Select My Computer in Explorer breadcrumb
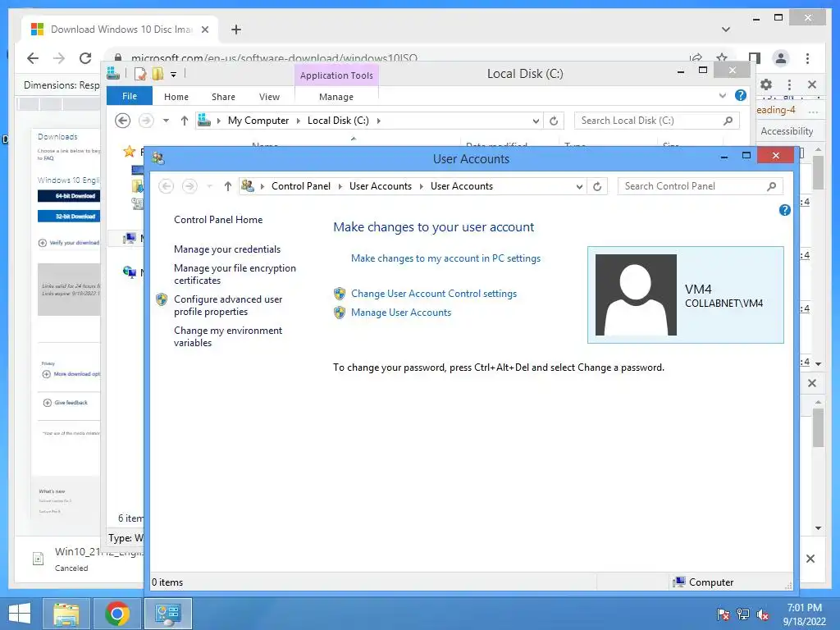Image resolution: width=840 pixels, height=630 pixels. 258,121
